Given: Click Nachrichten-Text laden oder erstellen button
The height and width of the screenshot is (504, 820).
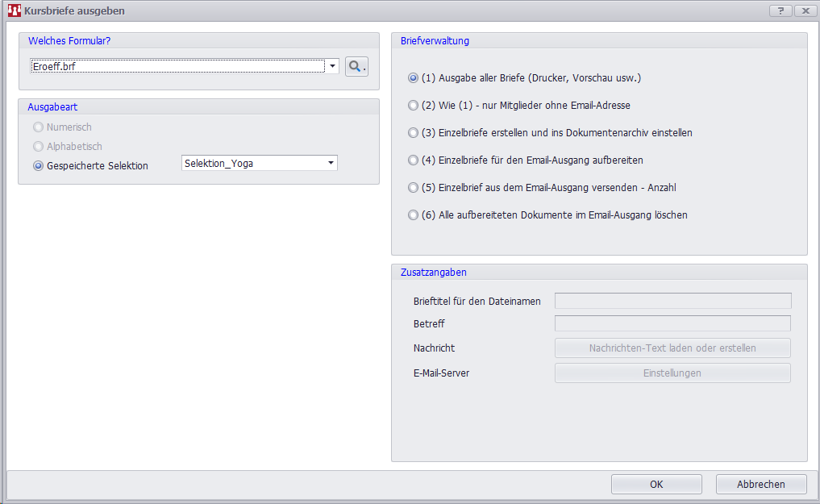Looking at the screenshot, I should coord(672,348).
